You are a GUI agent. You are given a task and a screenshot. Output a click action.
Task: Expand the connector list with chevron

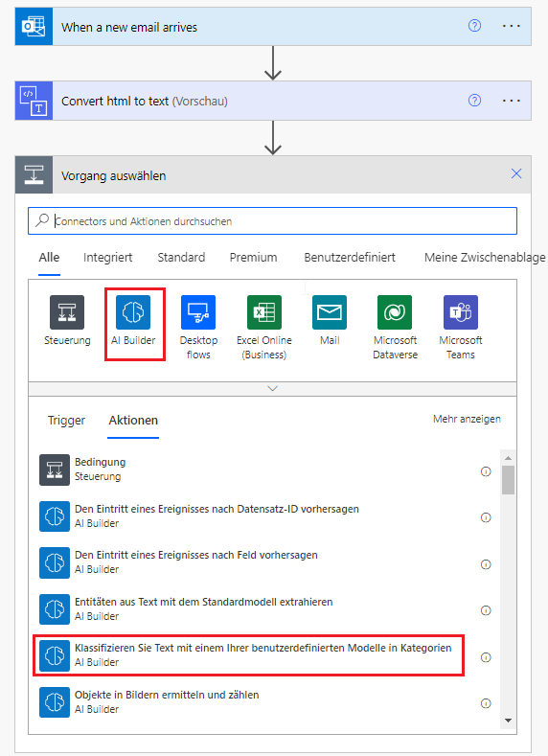tap(272, 389)
